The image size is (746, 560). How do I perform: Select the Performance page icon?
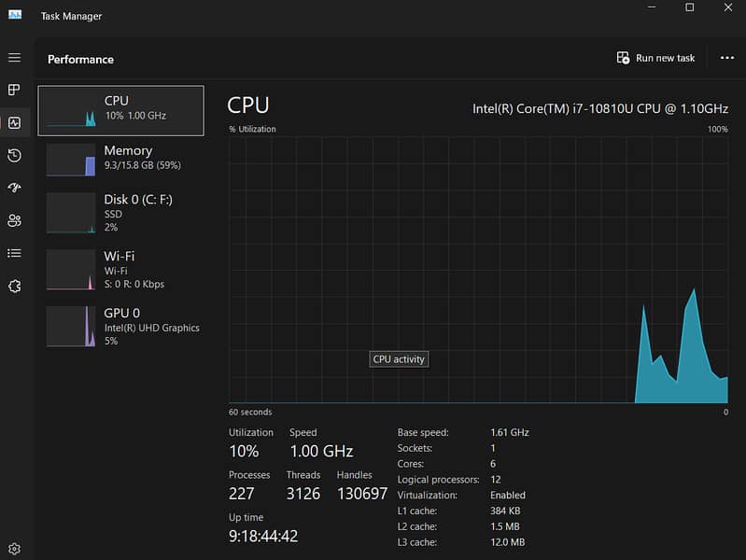coord(14,122)
